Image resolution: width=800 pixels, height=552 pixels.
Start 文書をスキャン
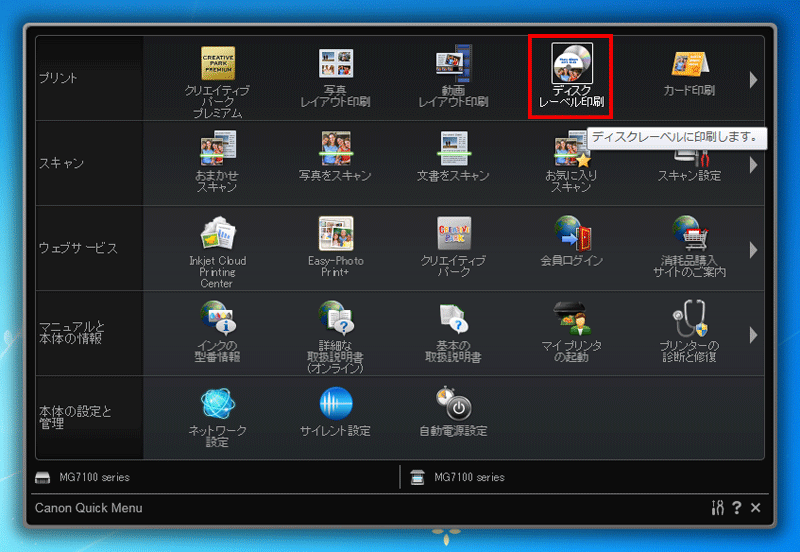click(453, 156)
